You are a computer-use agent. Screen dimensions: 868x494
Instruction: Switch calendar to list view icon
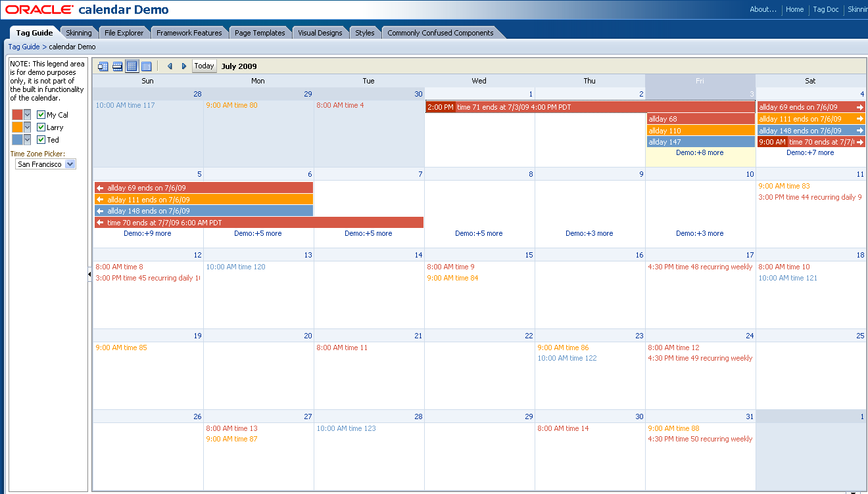click(x=146, y=66)
